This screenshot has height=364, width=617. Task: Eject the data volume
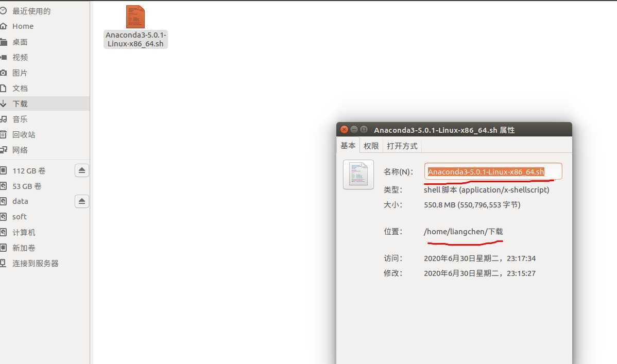coord(82,201)
